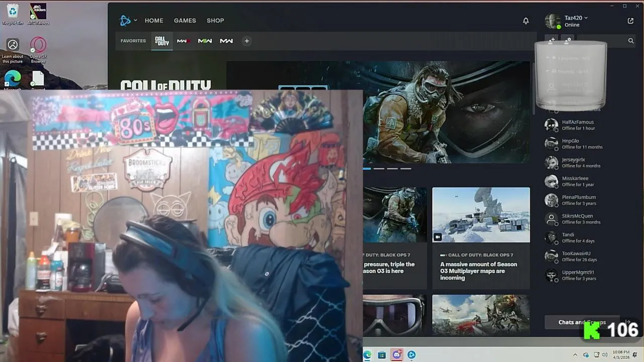Click the Learn about this picture icon
Screen dimensions: 644x362
[13, 51]
